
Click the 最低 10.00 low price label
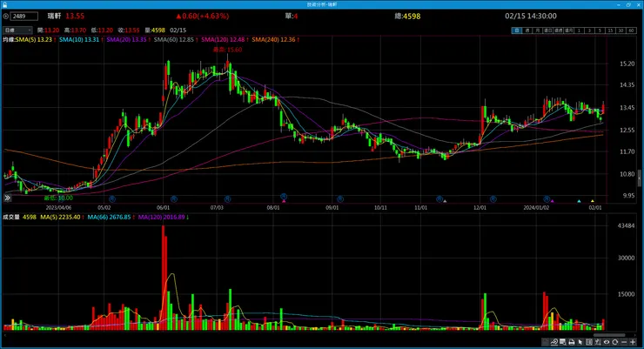58,198
